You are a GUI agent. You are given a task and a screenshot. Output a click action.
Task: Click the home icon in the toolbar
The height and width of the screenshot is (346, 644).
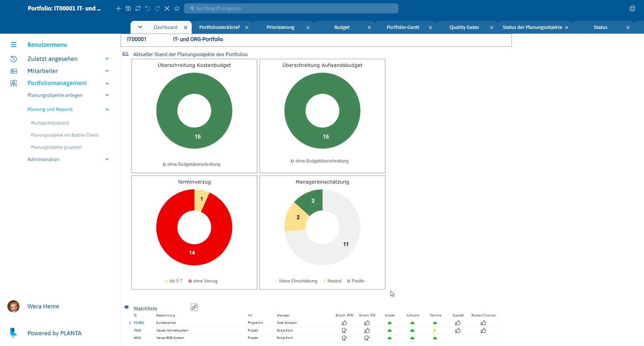tap(177, 8)
